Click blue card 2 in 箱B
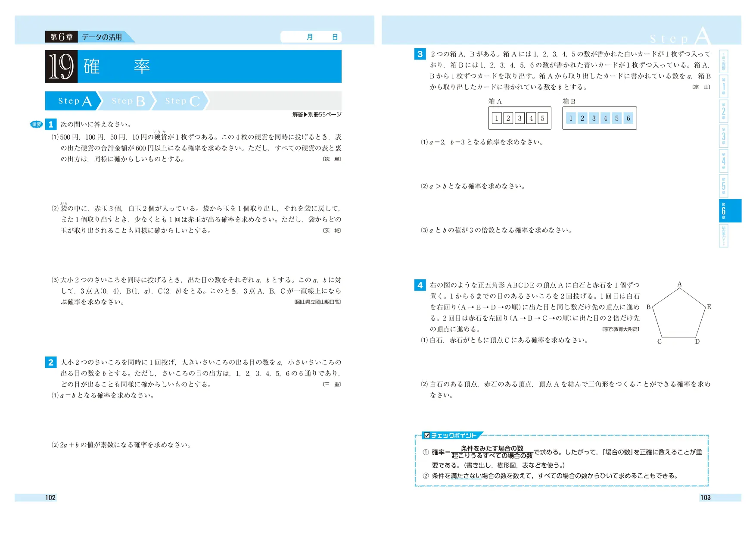This screenshot has width=756, height=535. [582, 118]
